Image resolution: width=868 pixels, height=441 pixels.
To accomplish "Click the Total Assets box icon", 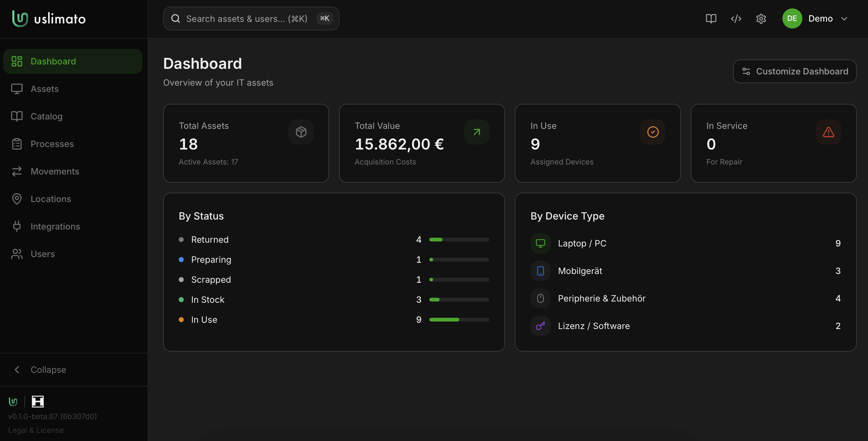I will tap(301, 132).
